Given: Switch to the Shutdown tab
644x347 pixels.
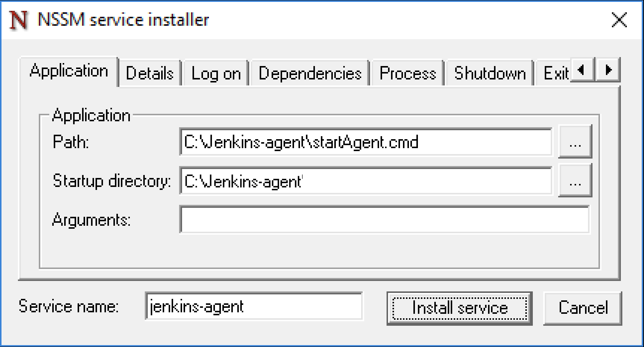Looking at the screenshot, I should click(490, 74).
